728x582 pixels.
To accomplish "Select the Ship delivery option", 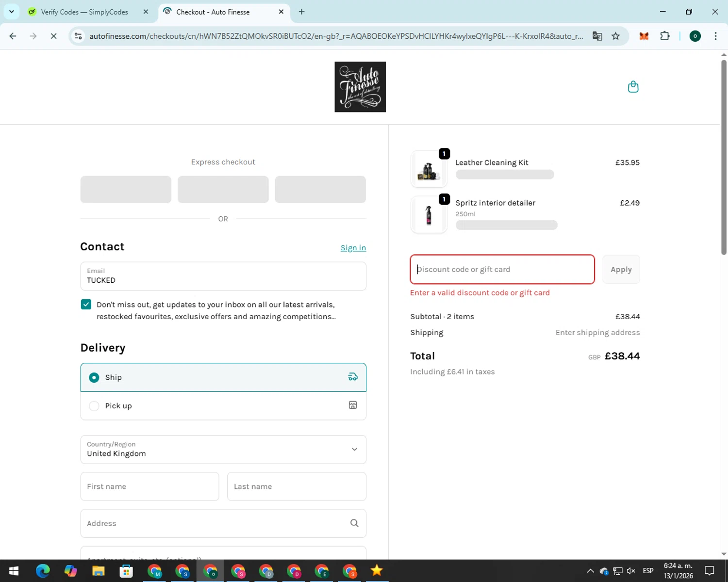I will [x=223, y=377].
